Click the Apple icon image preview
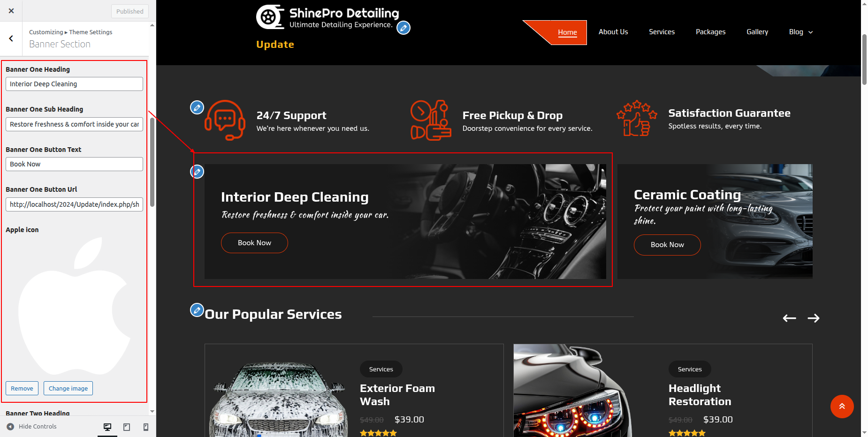This screenshot has height=437, width=868. 74,306
